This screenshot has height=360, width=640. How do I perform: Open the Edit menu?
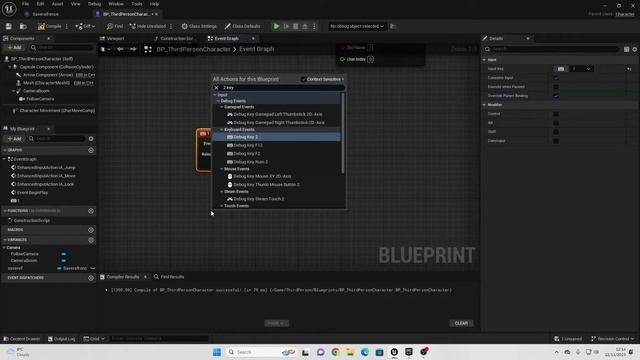(40, 4)
